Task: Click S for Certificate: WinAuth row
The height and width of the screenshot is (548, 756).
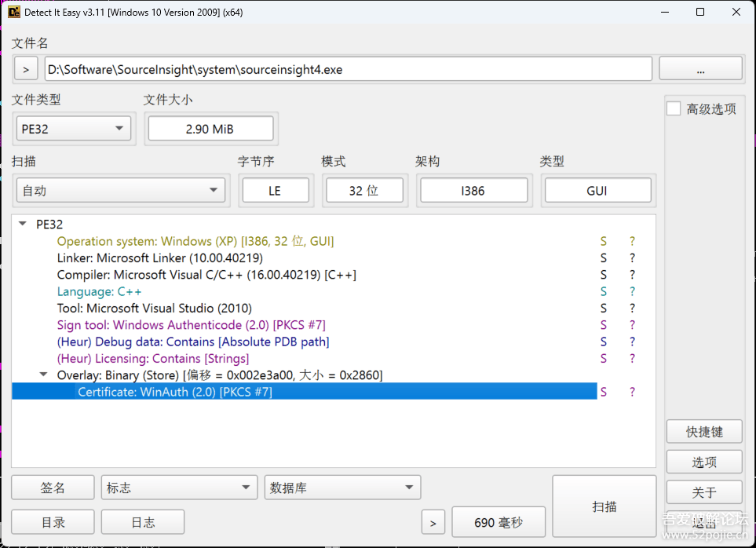Action: click(604, 392)
